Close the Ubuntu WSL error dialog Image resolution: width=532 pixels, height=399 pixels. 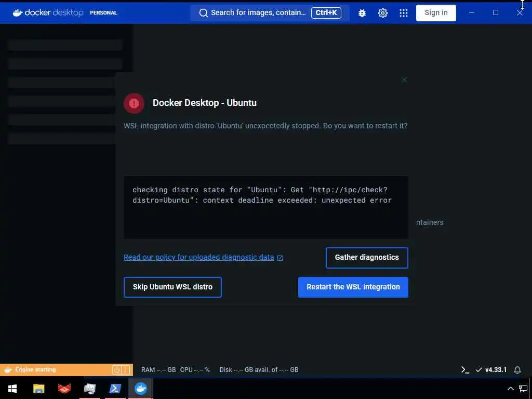click(404, 79)
